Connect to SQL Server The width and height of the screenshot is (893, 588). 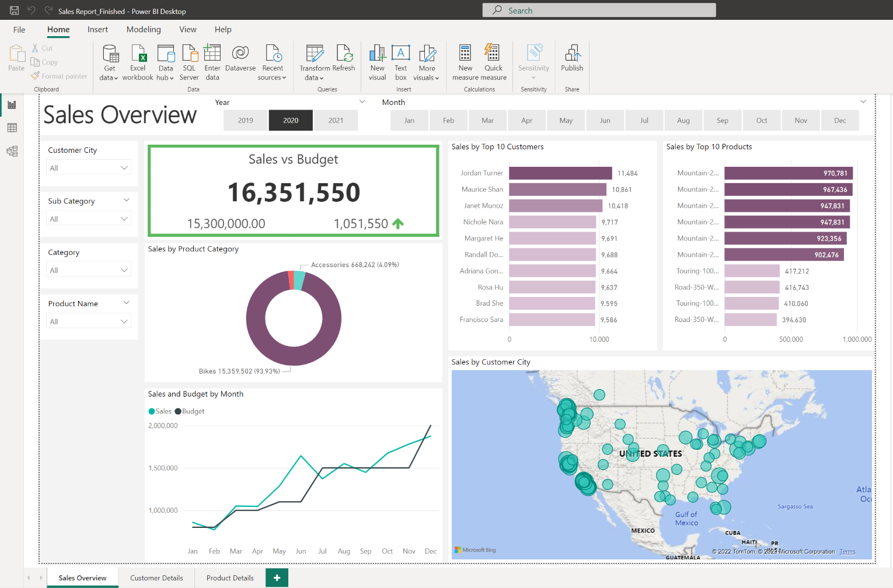coord(189,61)
